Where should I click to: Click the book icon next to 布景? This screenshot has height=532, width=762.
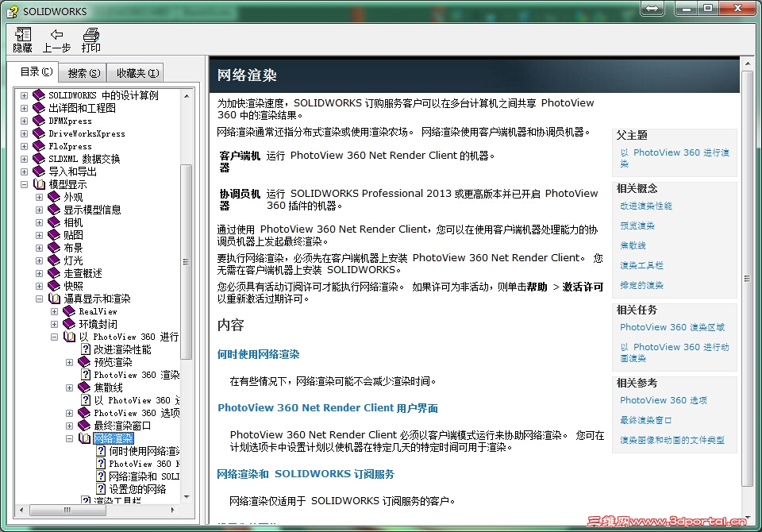click(x=54, y=248)
